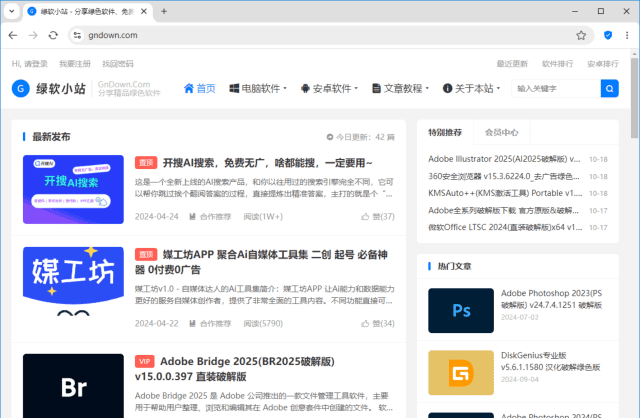Click into the 输入关键字 search field
The image size is (640, 418).
pyautogui.click(x=556, y=89)
